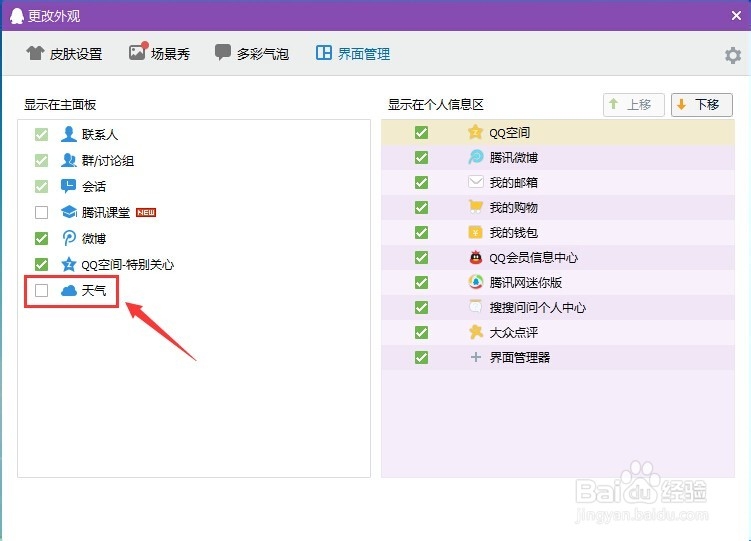Screen dimensions: 751x541
Task: Click the 下移 move down button
Action: pos(702,104)
